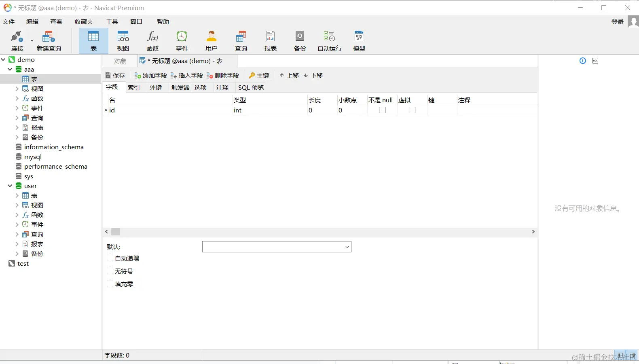Open the 编辑 (Edit) menu
The width and height of the screenshot is (639, 364).
pyautogui.click(x=32, y=21)
